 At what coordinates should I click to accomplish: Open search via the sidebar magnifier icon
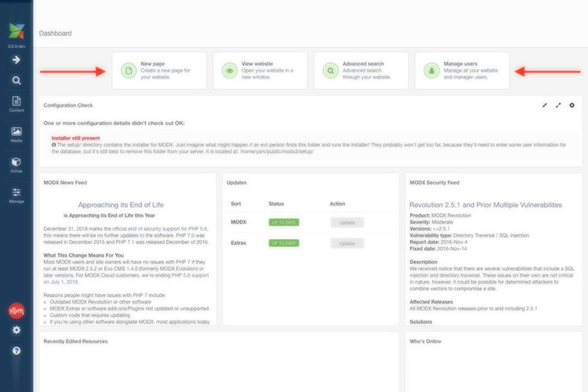tap(16, 81)
